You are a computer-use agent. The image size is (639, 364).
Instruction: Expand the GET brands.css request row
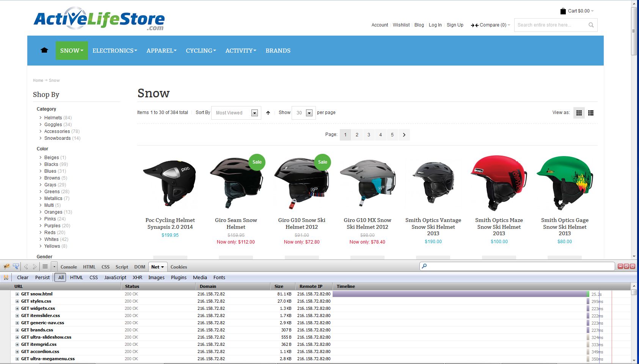click(17, 330)
